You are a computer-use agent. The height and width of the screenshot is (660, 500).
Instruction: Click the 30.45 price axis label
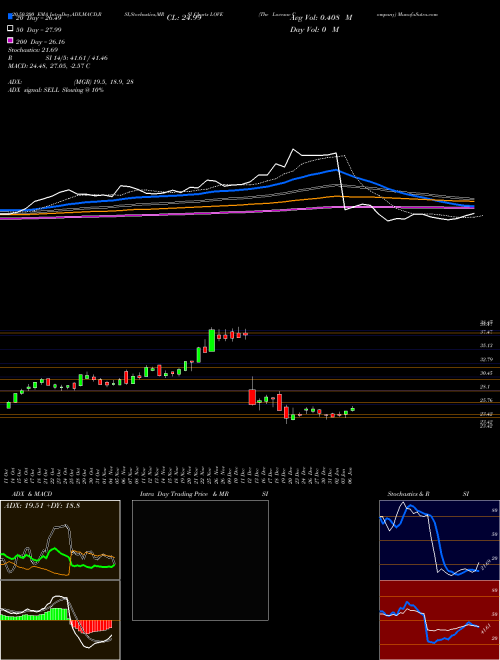pyautogui.click(x=487, y=373)
